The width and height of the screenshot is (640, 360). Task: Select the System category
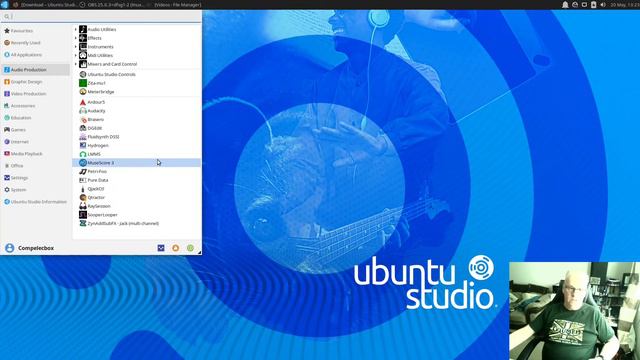point(36,189)
